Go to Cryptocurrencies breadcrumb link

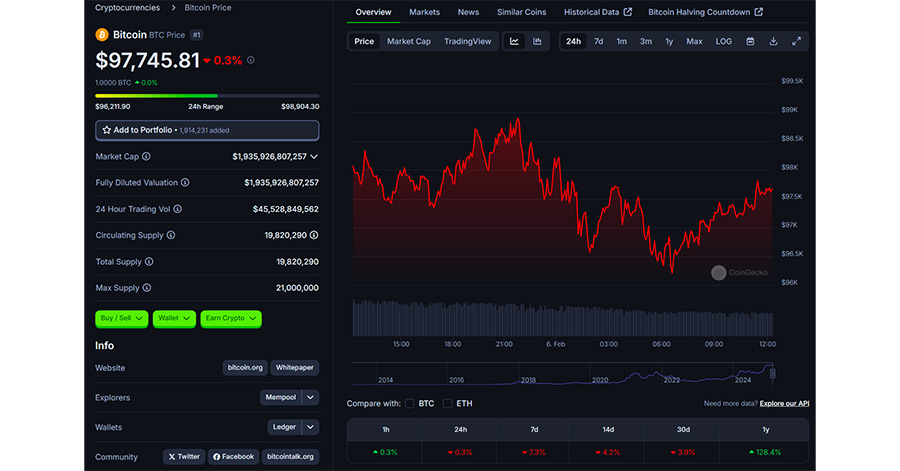click(127, 7)
